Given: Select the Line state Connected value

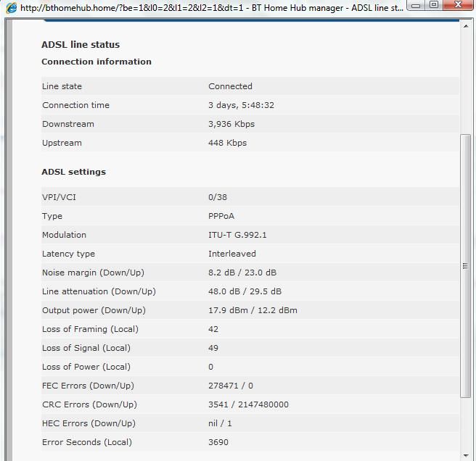Looking at the screenshot, I should point(230,86).
